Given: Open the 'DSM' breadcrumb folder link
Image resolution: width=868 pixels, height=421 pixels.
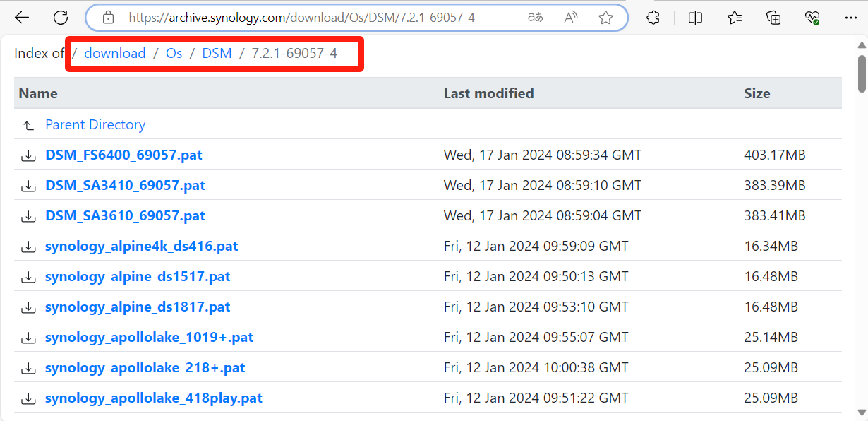Looking at the screenshot, I should [217, 53].
